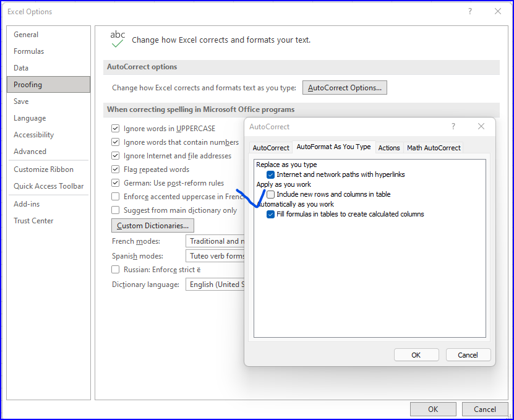Toggle Ignore words in UPPERCASE checkbox
This screenshot has width=514, height=420.
pyautogui.click(x=116, y=128)
